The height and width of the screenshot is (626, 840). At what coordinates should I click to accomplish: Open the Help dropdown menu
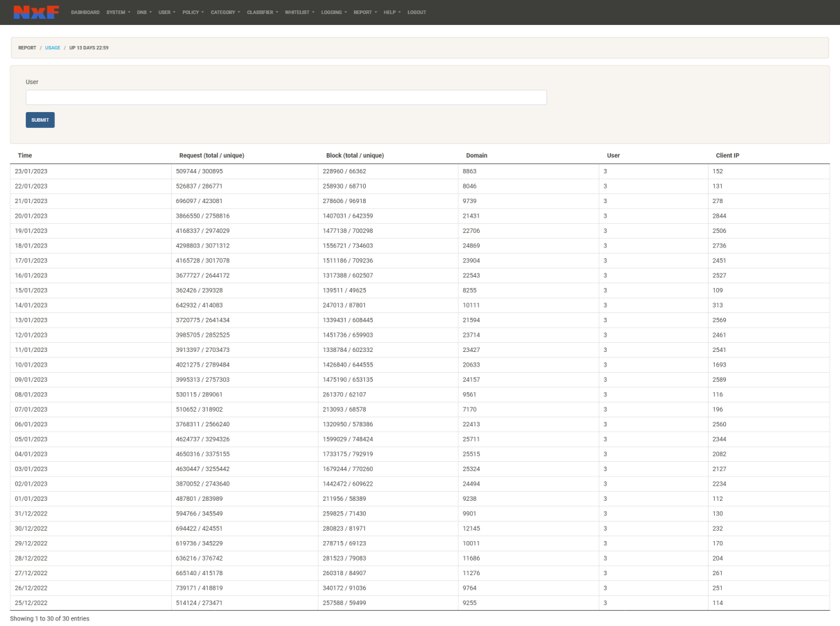click(x=392, y=13)
